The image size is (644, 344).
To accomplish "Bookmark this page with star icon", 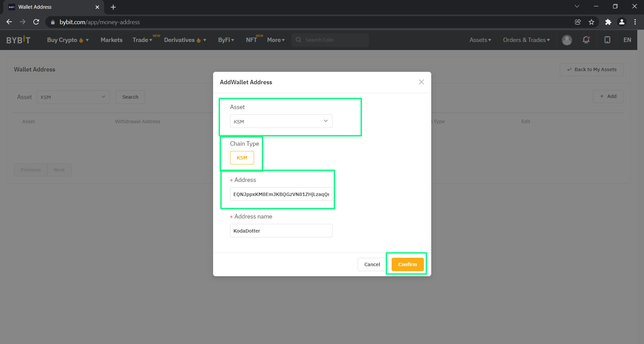I will pos(591,22).
